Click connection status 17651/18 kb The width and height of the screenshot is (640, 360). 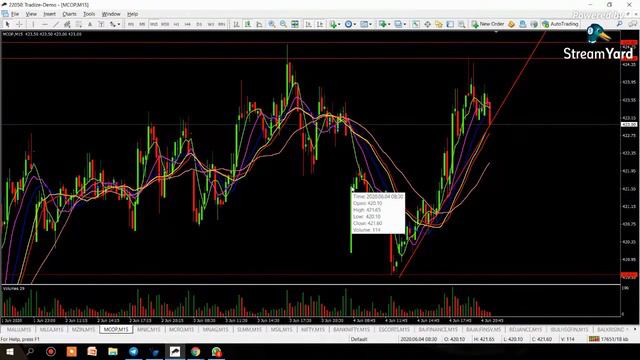[x=608, y=339]
